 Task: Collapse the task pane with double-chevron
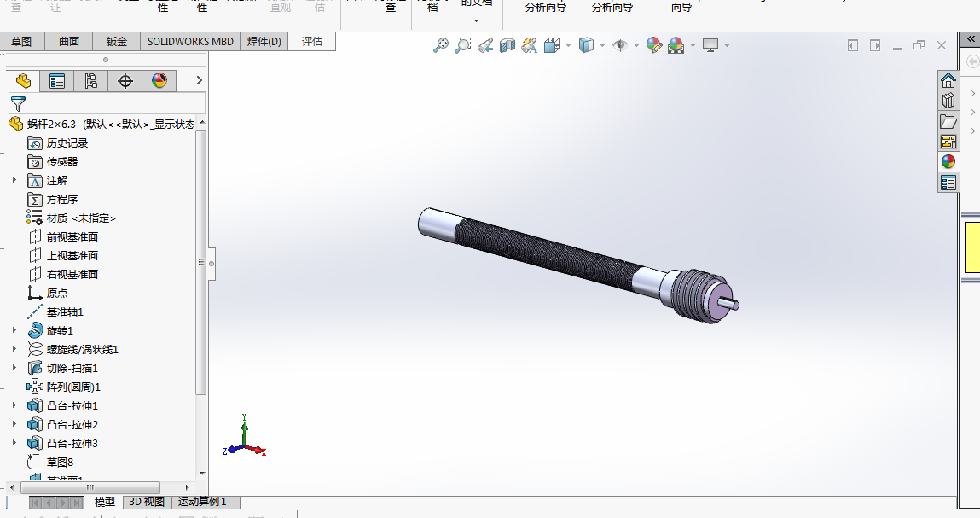point(971,38)
